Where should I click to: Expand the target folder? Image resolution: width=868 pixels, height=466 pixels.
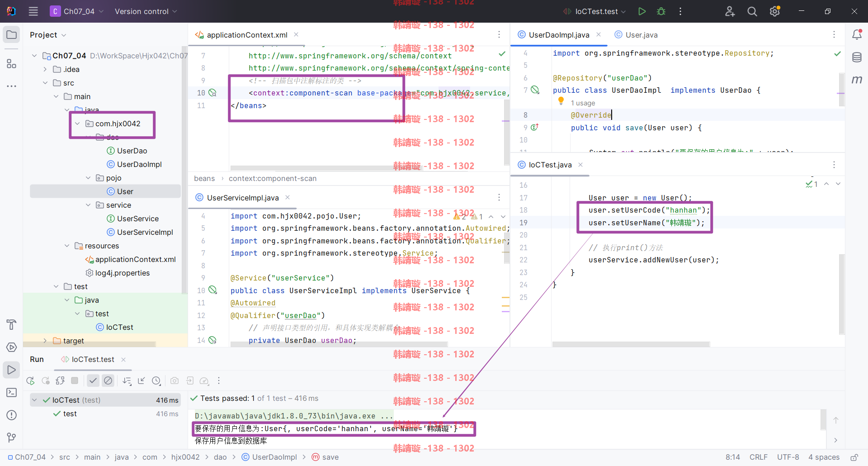[45, 341]
